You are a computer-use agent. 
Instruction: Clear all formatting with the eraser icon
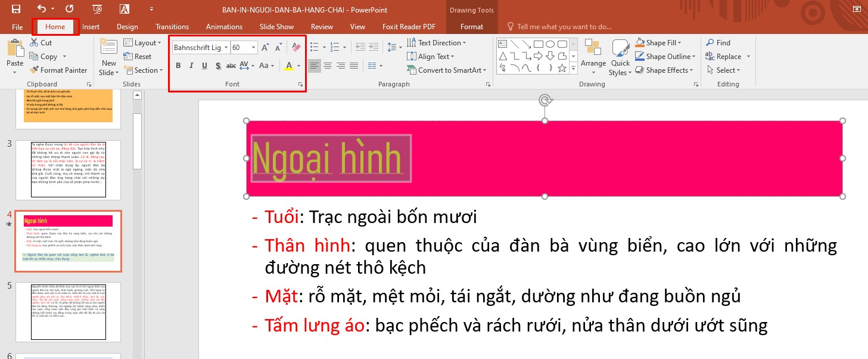click(x=296, y=47)
